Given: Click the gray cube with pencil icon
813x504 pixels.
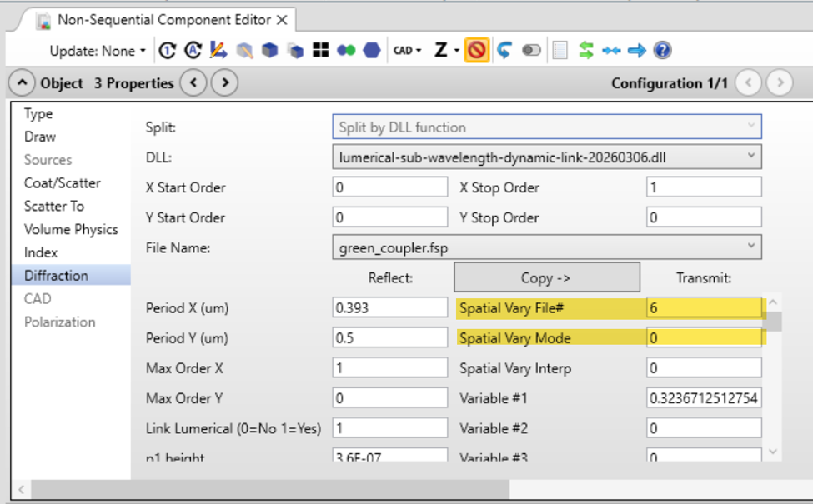Looking at the screenshot, I should tap(244, 50).
